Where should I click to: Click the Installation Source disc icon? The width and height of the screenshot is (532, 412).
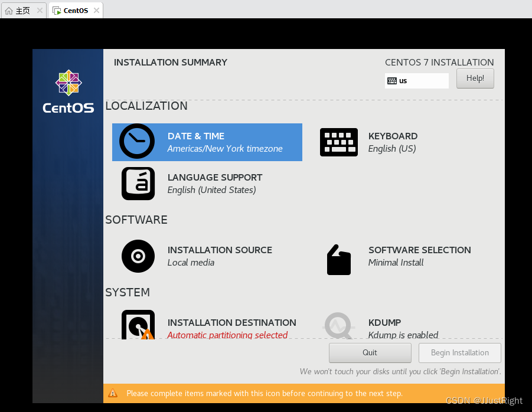point(138,256)
